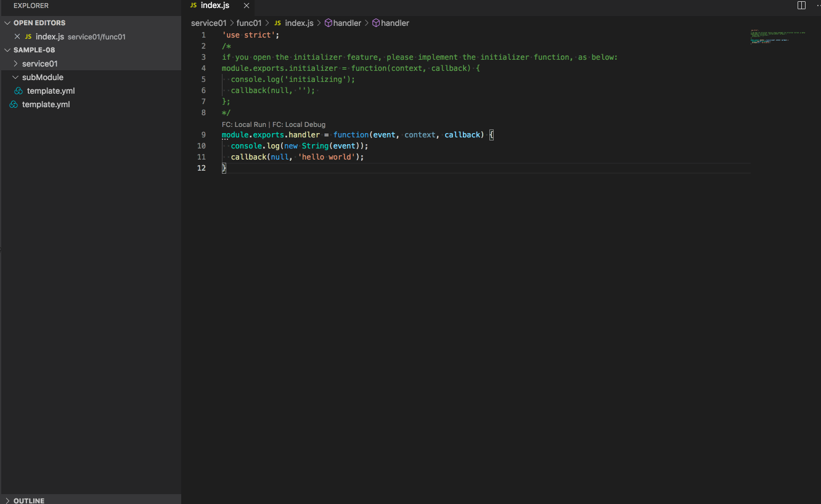Run function with FC: Local Run
Screen dimensions: 821x504
[x=244, y=124]
